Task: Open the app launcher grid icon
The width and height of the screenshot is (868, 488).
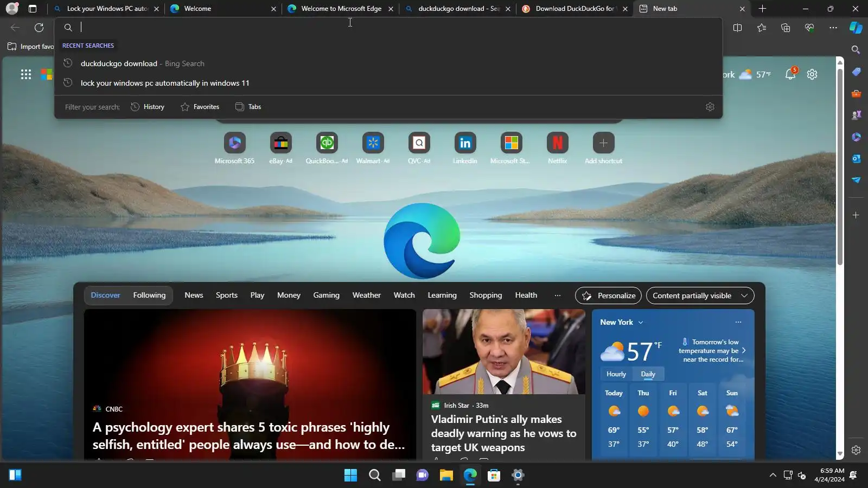Action: pyautogui.click(x=26, y=74)
